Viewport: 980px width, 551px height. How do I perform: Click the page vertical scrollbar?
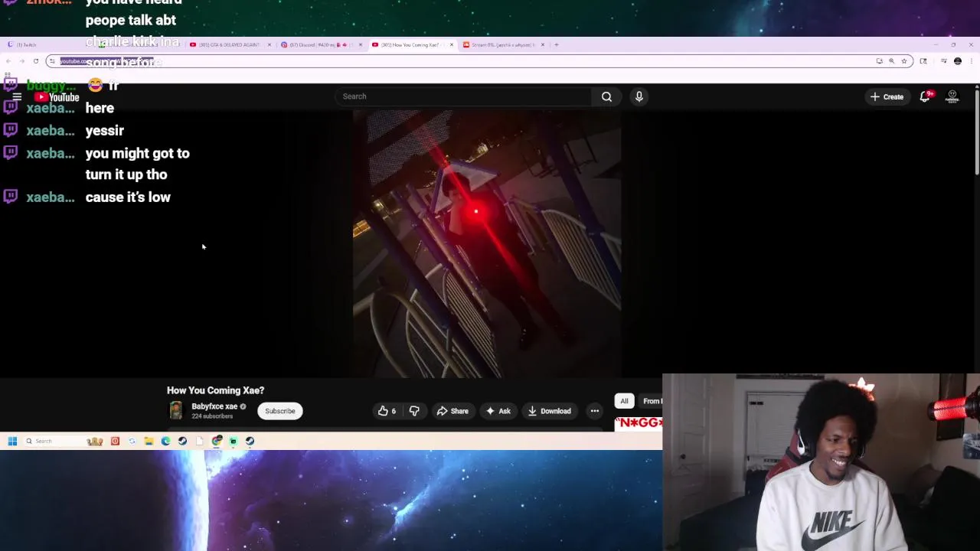tap(976, 134)
